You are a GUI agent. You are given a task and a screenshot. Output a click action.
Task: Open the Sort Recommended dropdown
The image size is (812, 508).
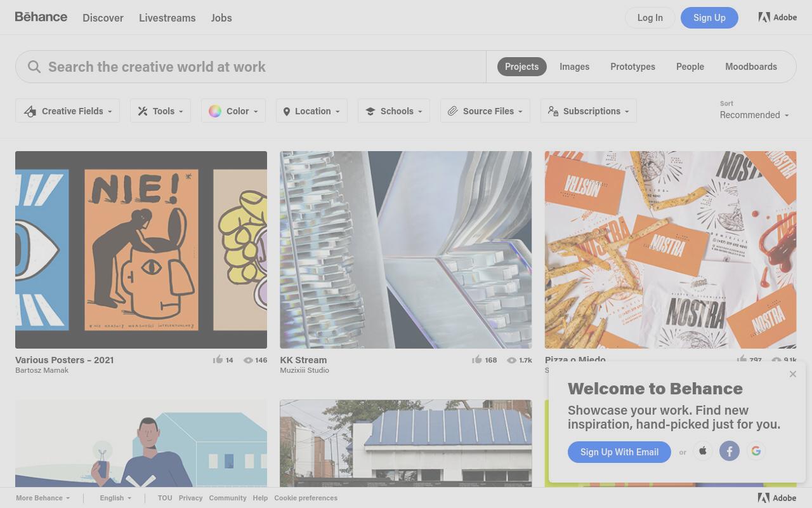(754, 115)
